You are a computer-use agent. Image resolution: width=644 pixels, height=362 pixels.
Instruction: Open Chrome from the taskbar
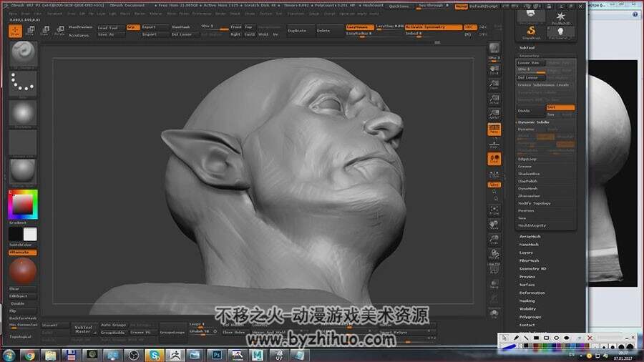pyautogui.click(x=29, y=355)
